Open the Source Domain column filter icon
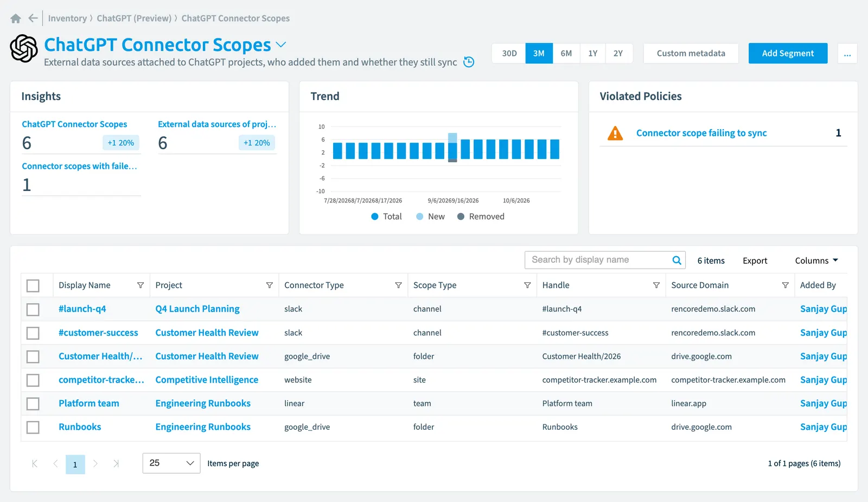Image resolution: width=868 pixels, height=502 pixels. coord(785,285)
